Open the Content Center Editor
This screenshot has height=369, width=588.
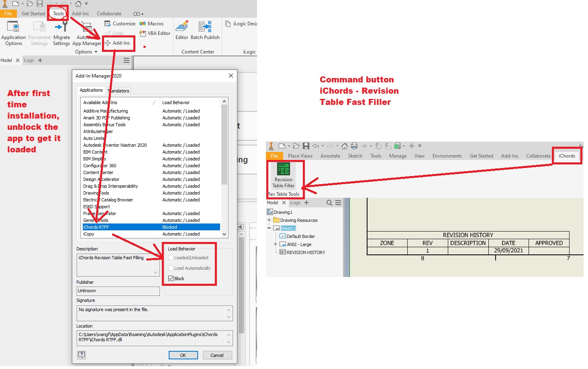pos(182,31)
